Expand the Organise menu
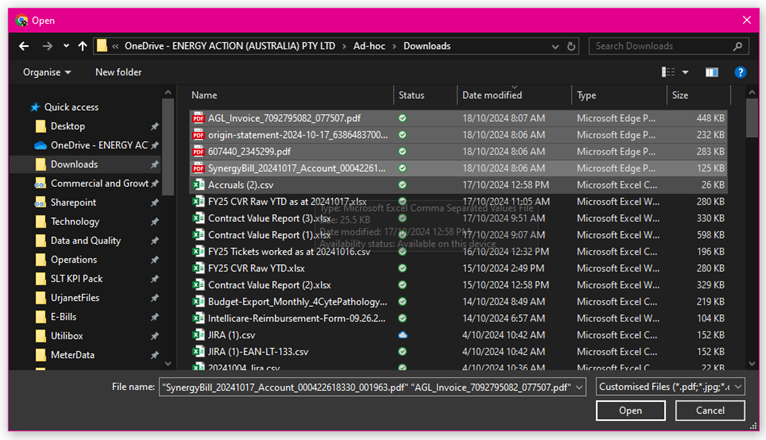766x440 pixels. point(47,72)
